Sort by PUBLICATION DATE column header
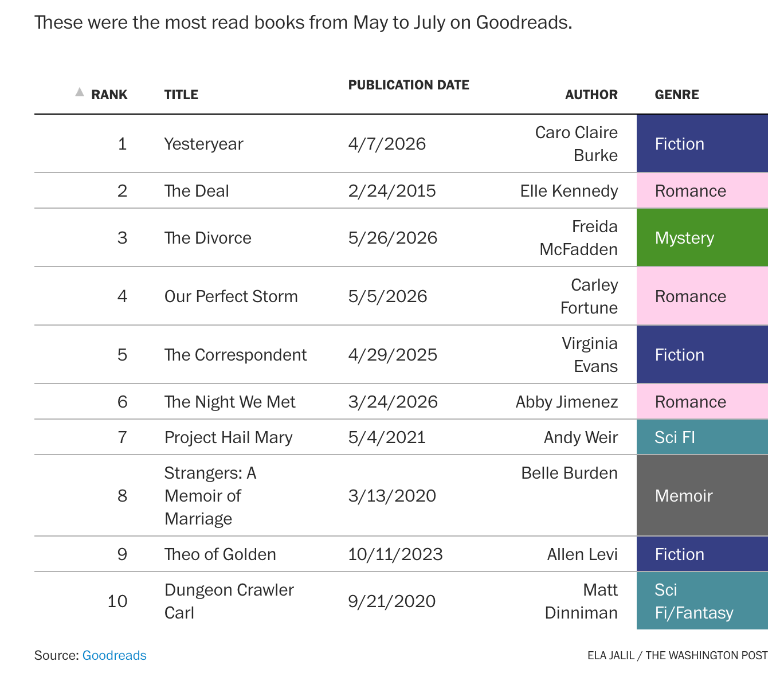Image resolution: width=784 pixels, height=673 pixels. click(x=409, y=85)
